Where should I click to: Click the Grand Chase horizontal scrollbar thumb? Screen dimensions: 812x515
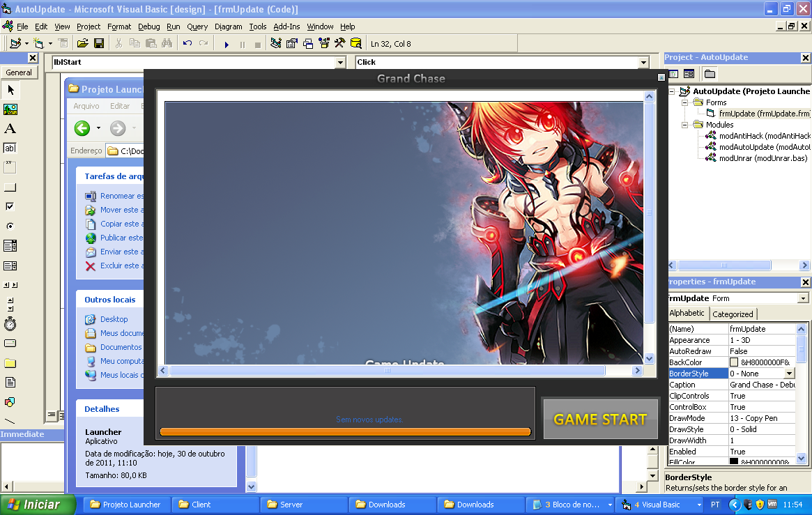pos(388,371)
